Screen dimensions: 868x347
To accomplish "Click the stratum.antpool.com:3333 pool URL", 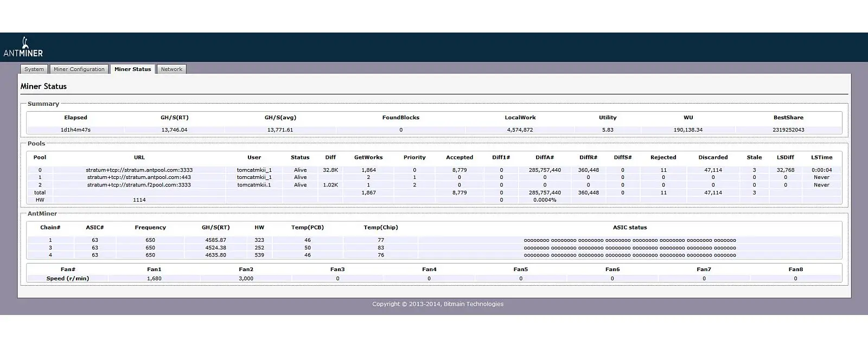I will coord(139,170).
